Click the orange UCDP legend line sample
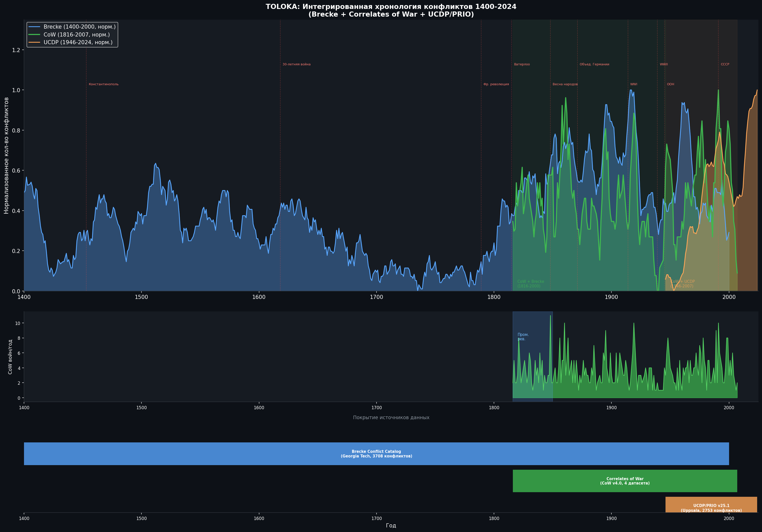This screenshot has width=762, height=532. point(34,42)
